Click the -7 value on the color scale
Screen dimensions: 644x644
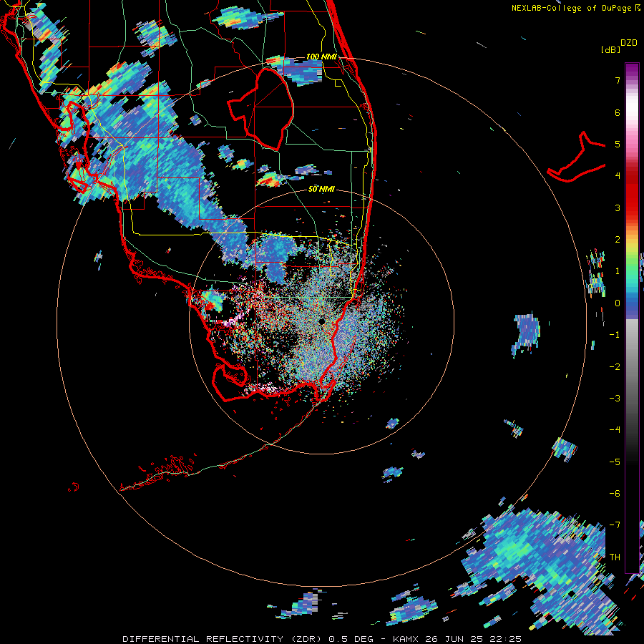615,525
